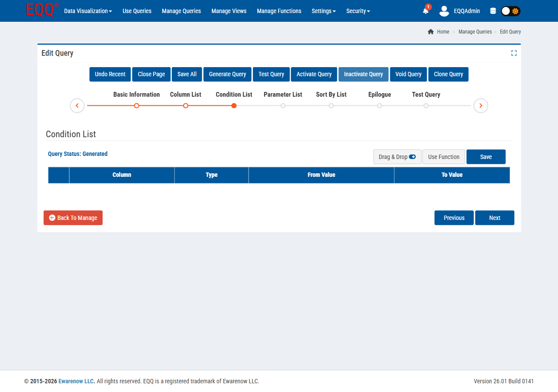Click the EQQAdmin user avatar icon
This screenshot has width=558, height=392.
[x=444, y=11]
